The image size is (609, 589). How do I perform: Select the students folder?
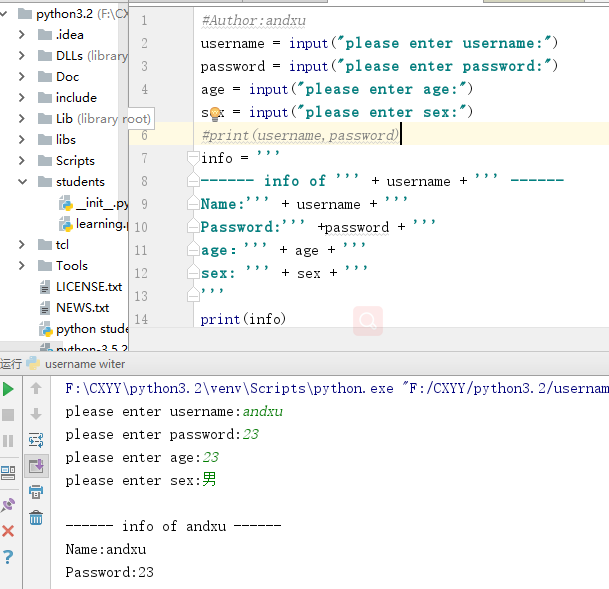click(80, 182)
